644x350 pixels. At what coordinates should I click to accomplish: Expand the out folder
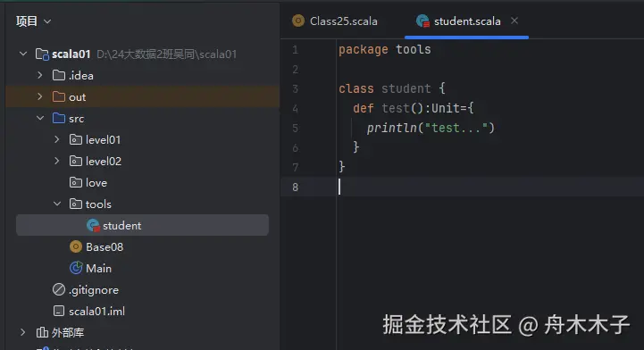coord(40,96)
